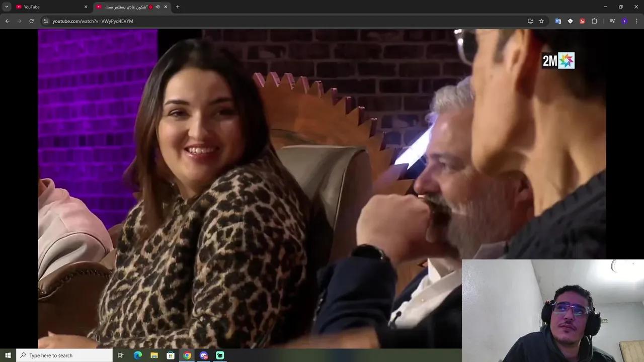644x362 pixels.
Task: Open Chrome's three-dot menu
Action: 636,21
